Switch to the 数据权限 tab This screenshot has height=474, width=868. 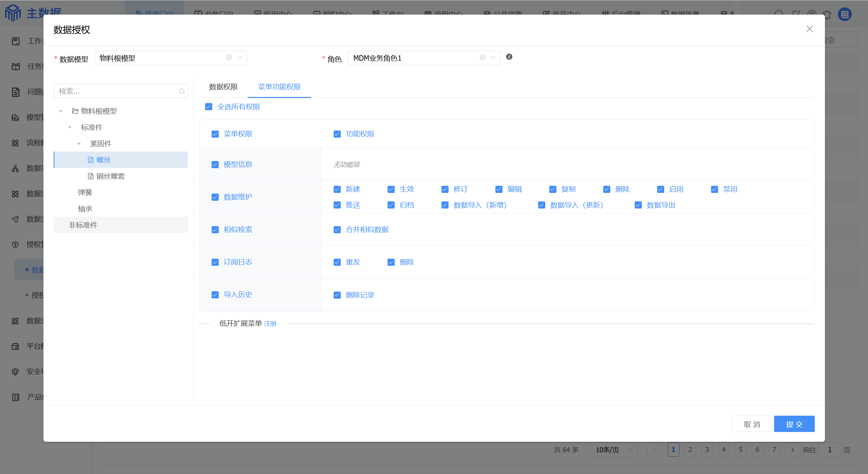coord(223,87)
